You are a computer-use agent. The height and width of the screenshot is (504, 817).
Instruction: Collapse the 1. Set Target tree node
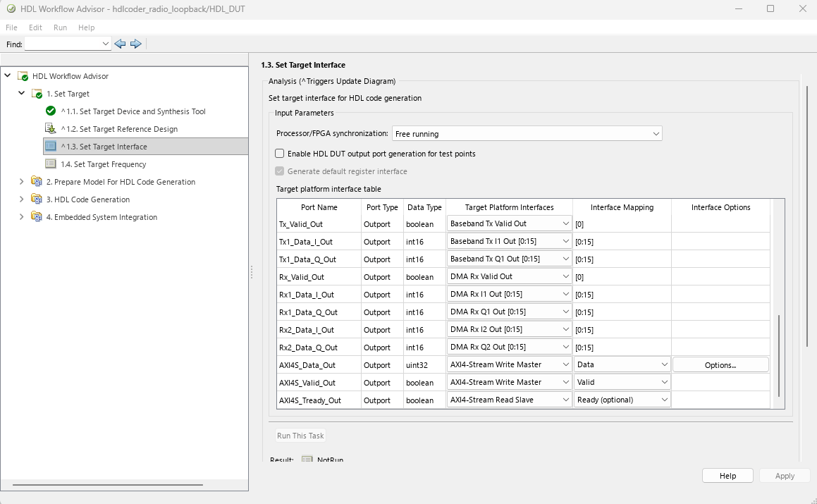21,93
